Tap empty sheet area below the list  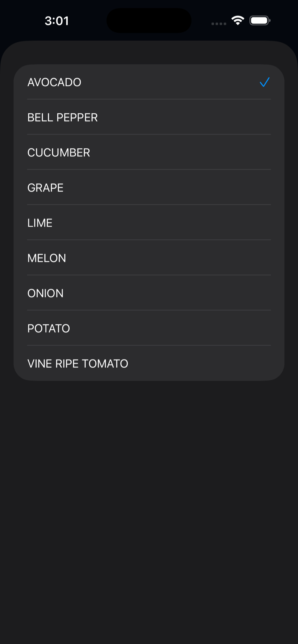149,510
